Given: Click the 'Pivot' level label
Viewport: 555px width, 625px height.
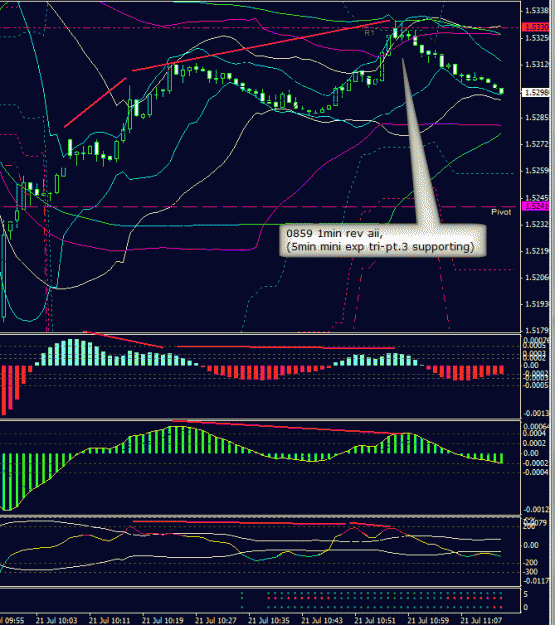Looking at the screenshot, I should point(501,212).
